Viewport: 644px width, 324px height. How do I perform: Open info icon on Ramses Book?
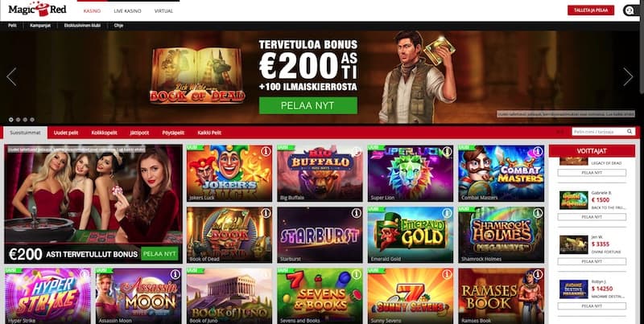point(538,274)
